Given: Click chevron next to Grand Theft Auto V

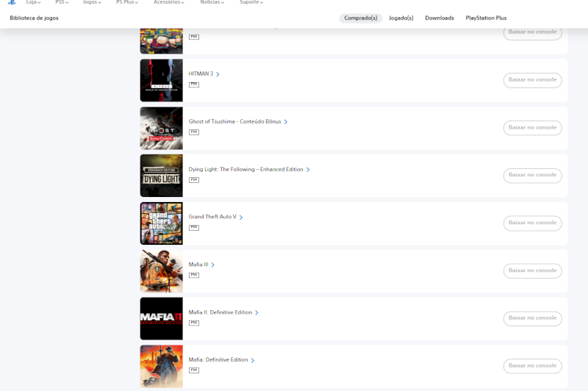Looking at the screenshot, I should pos(241,217).
